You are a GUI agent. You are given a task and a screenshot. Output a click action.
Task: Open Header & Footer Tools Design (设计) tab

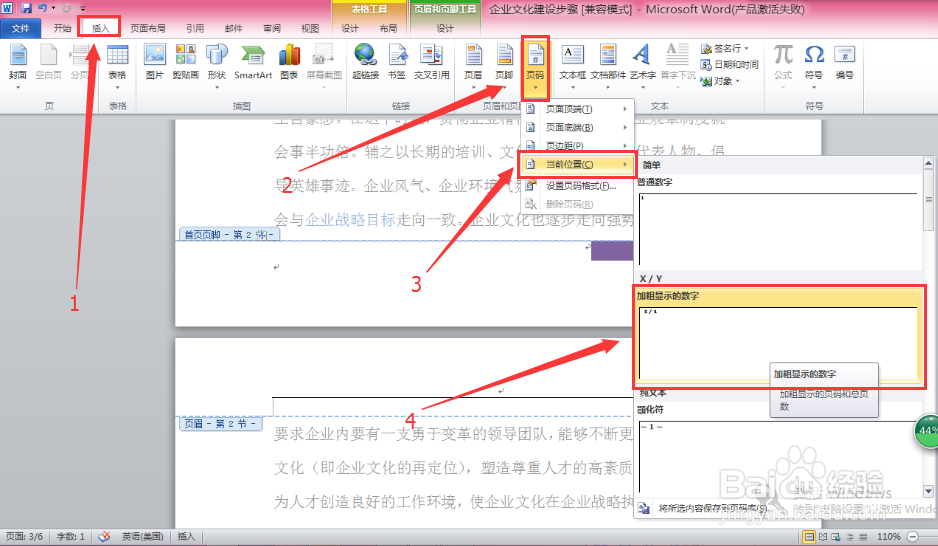coord(444,28)
